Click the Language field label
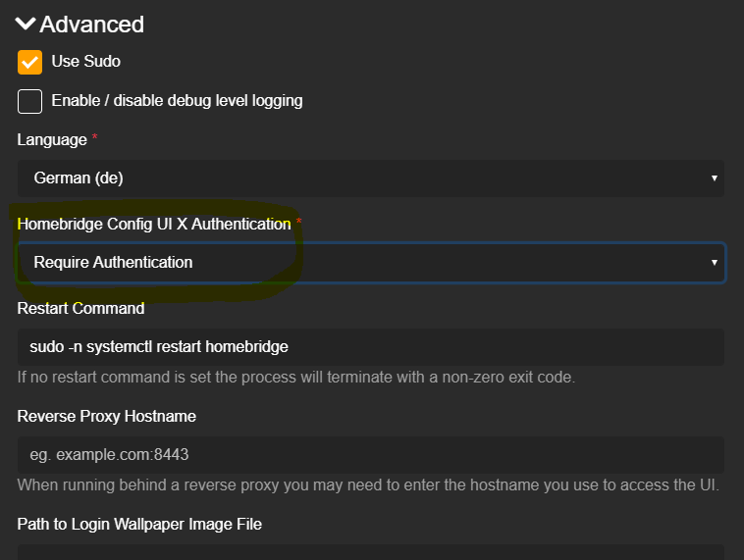 [52, 140]
